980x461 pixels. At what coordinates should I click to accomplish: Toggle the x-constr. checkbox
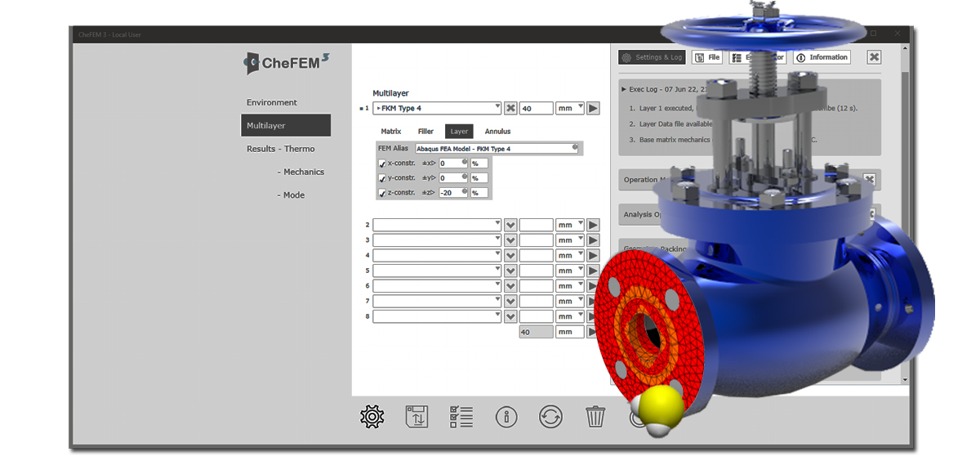tap(382, 163)
